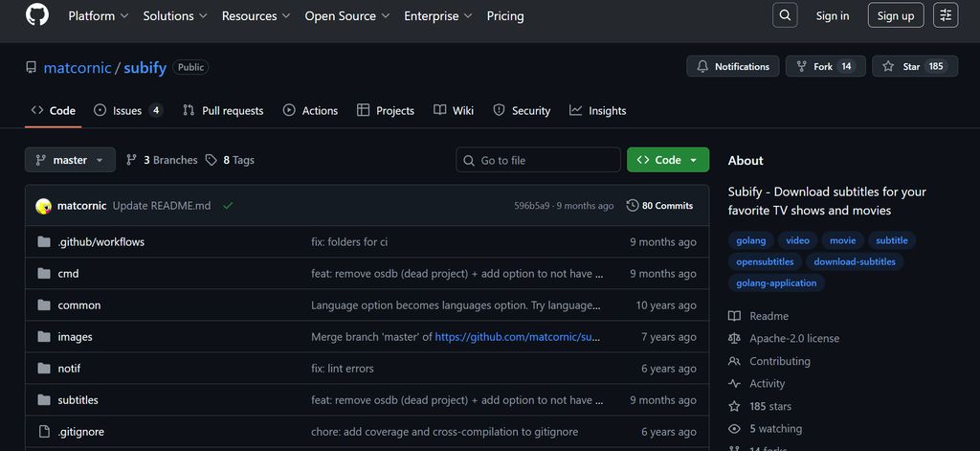Click the subtitle topic tag
The image size is (980, 451).
tap(892, 241)
